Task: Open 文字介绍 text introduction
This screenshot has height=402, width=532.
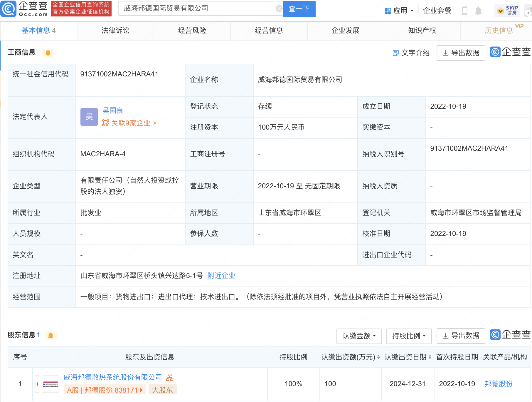Action: tap(411, 53)
